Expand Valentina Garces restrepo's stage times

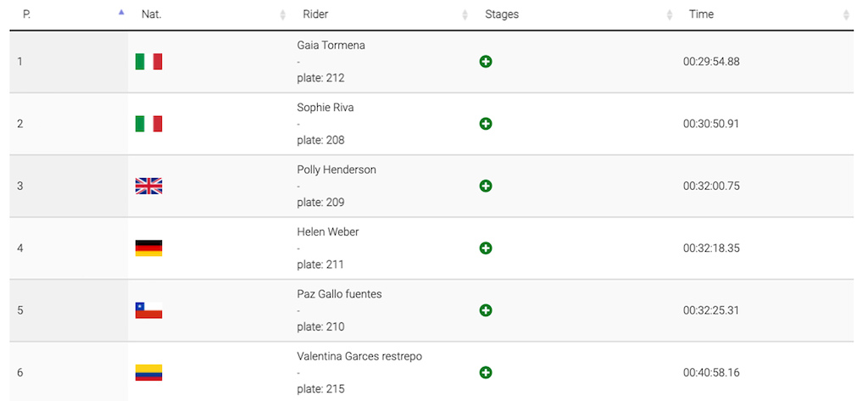pos(486,371)
